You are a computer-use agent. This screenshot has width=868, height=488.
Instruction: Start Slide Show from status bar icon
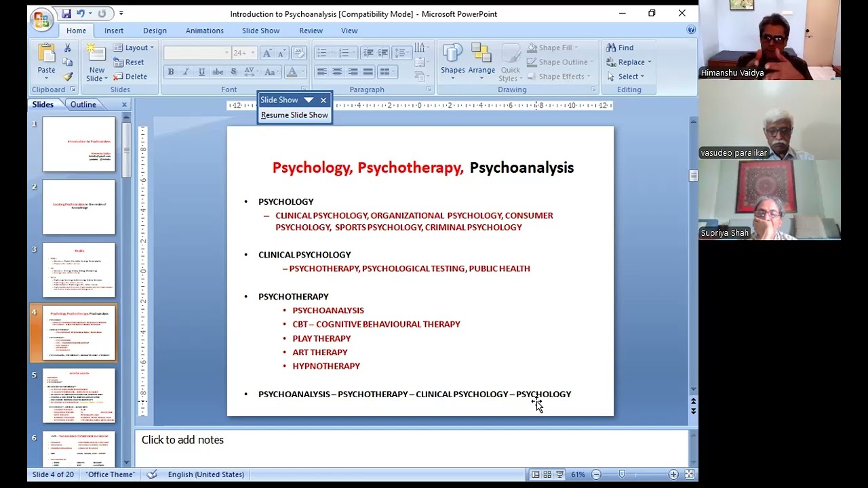pyautogui.click(x=559, y=474)
